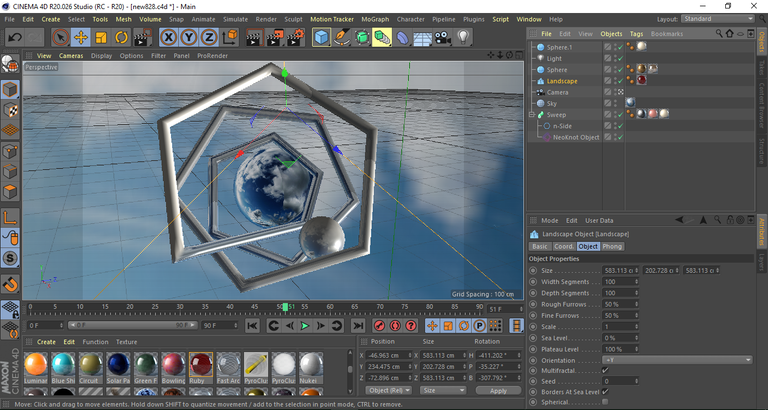Select the Sky object
Image resolution: width=768 pixels, height=410 pixels.
[x=552, y=104]
